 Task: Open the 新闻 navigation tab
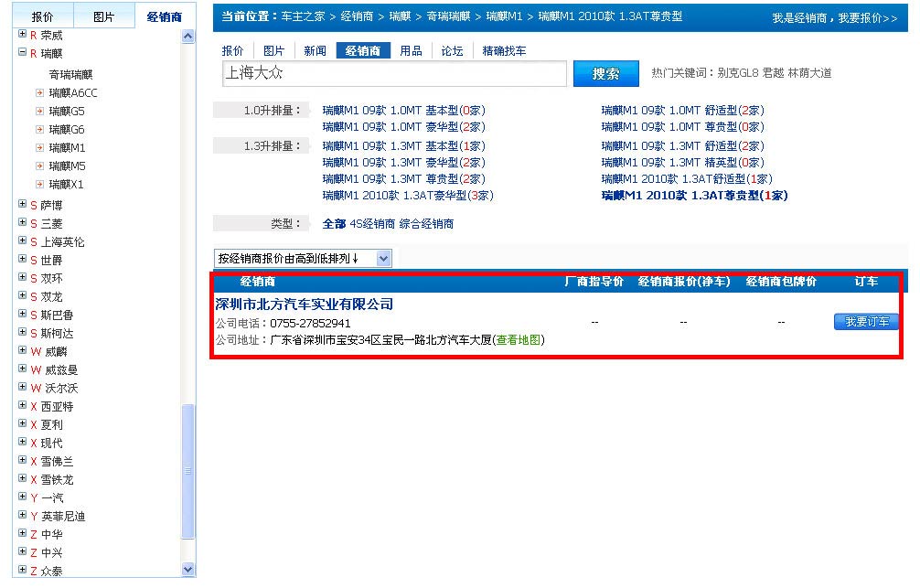tap(316, 51)
